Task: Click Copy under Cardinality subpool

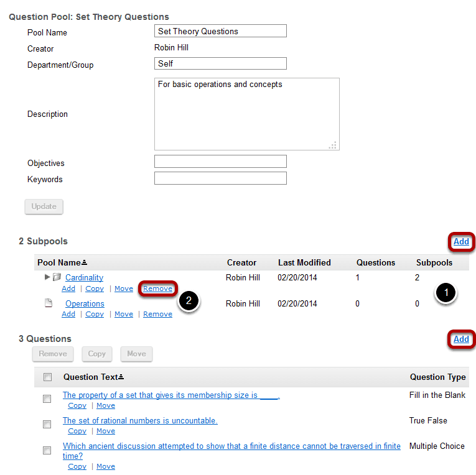Action: pos(95,288)
